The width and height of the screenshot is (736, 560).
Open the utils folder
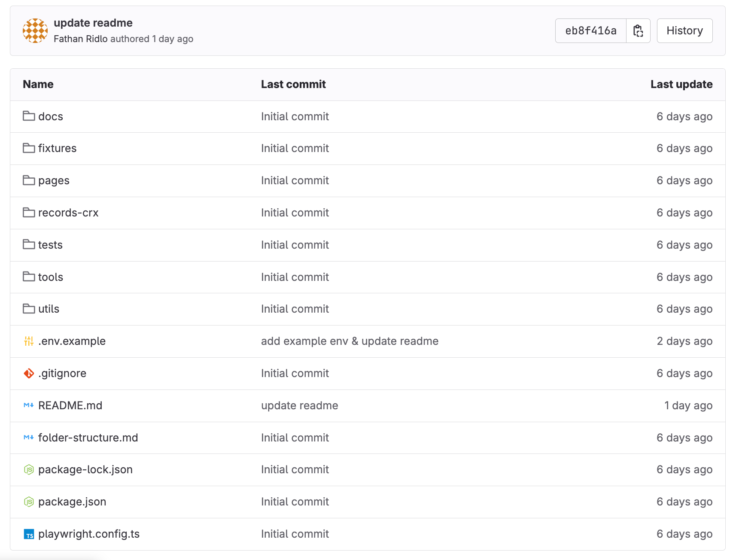49,309
